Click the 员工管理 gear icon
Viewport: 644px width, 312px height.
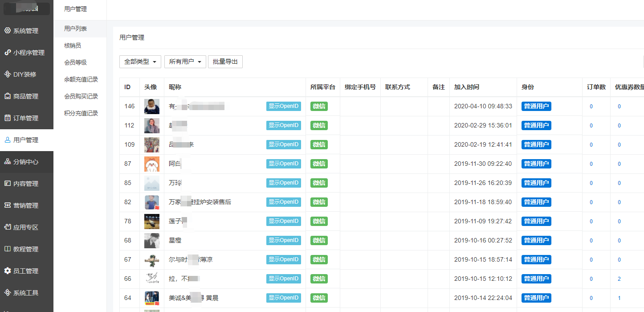(x=7, y=271)
